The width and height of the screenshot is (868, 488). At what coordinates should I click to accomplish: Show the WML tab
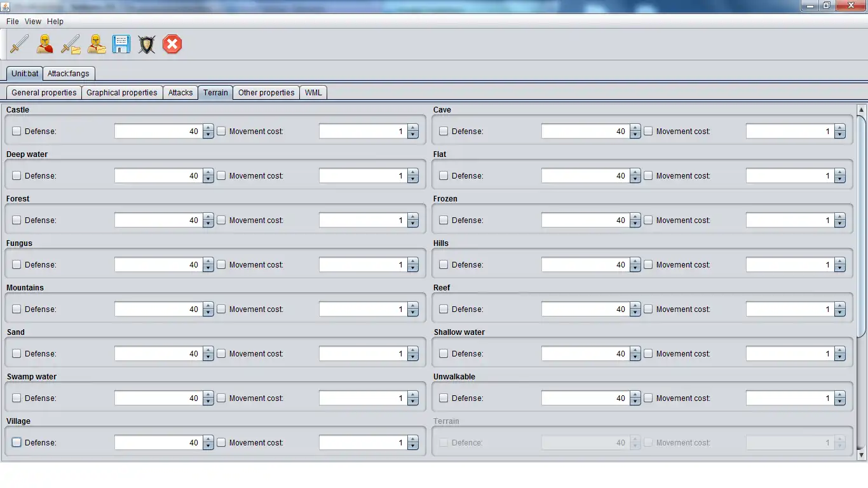click(x=313, y=93)
